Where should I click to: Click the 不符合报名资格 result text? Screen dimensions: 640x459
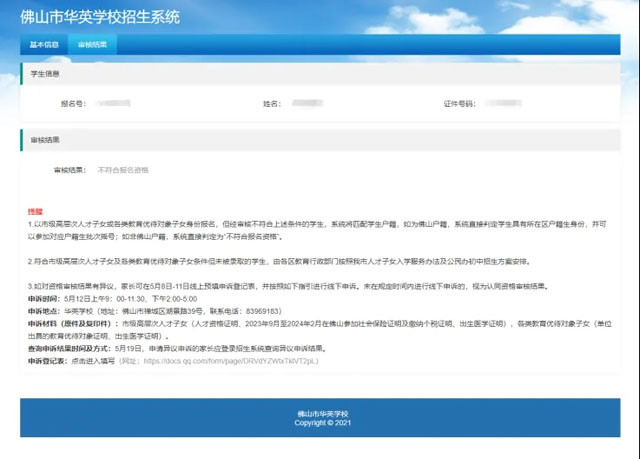123,171
